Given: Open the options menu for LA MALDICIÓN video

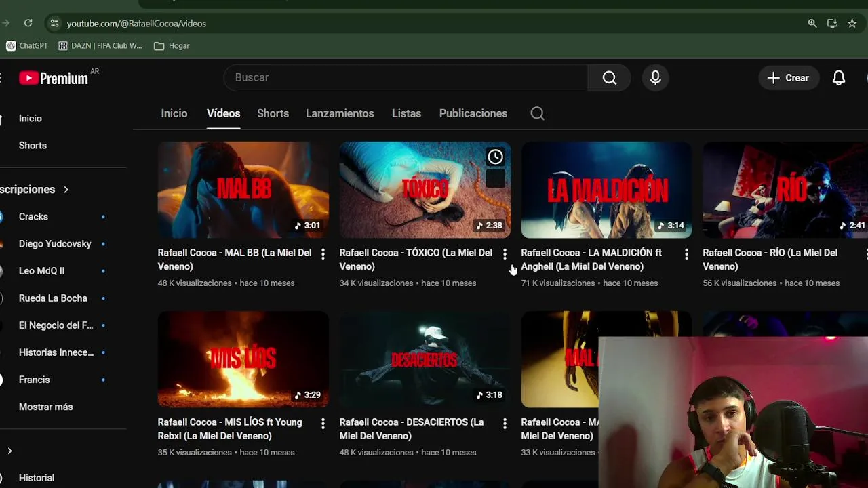Looking at the screenshot, I should pyautogui.click(x=686, y=254).
